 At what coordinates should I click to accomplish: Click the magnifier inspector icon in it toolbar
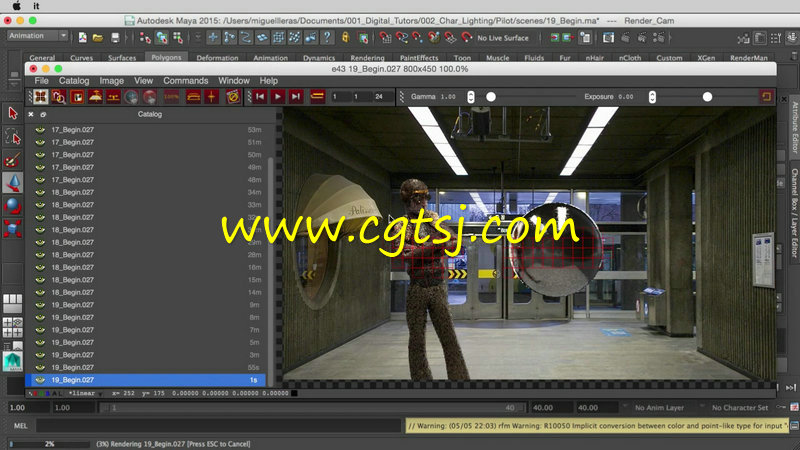point(59,96)
